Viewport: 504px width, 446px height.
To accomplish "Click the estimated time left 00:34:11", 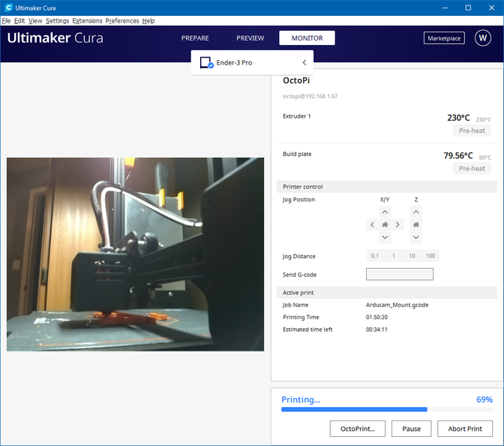I will coord(376,330).
